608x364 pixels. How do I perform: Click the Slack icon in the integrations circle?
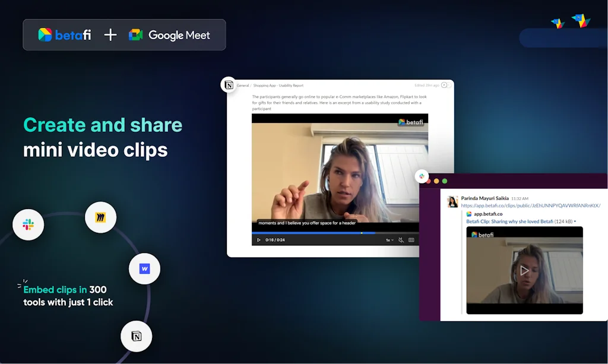pyautogui.click(x=28, y=224)
